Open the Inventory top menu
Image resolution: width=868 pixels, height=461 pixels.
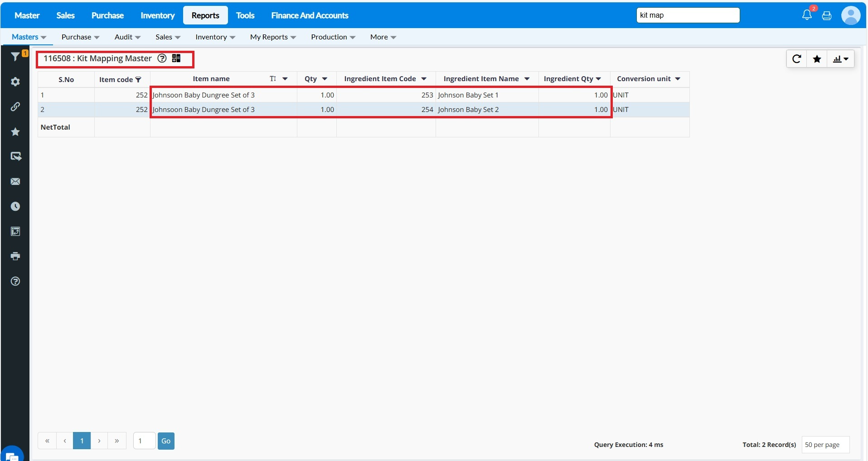point(158,15)
